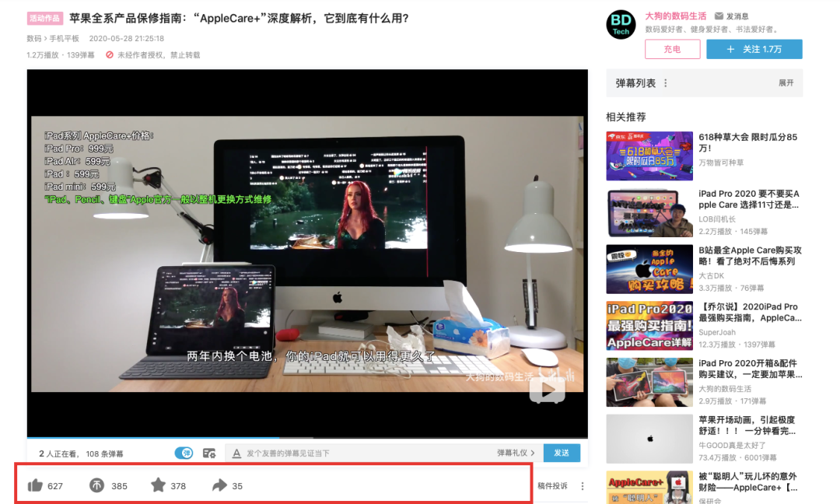Open uploader 大古DK
Screen dimensions: 840x504
711,276
